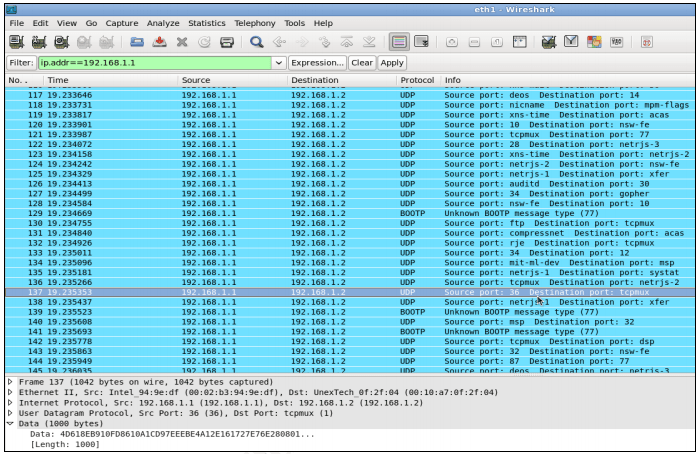The height and width of the screenshot is (454, 699).
Task: Expand the User Datagram Protocol details
Action: coord(10,413)
